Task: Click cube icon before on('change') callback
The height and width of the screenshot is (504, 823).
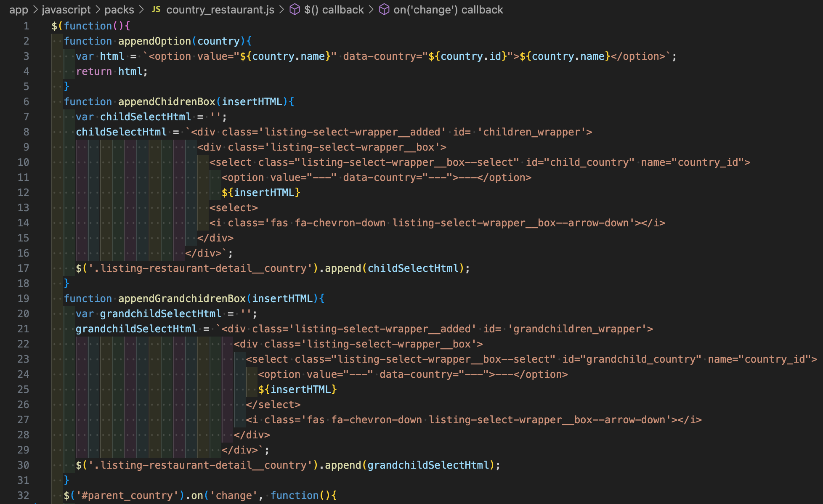Action: click(384, 9)
